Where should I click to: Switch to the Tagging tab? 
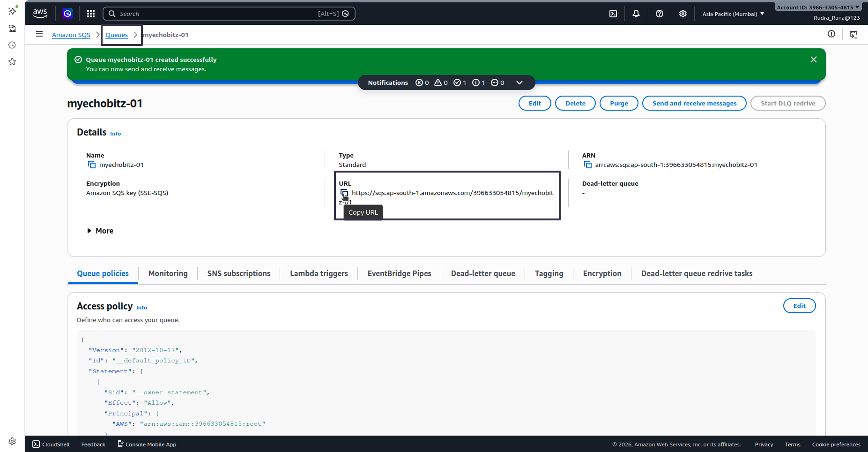(x=549, y=273)
